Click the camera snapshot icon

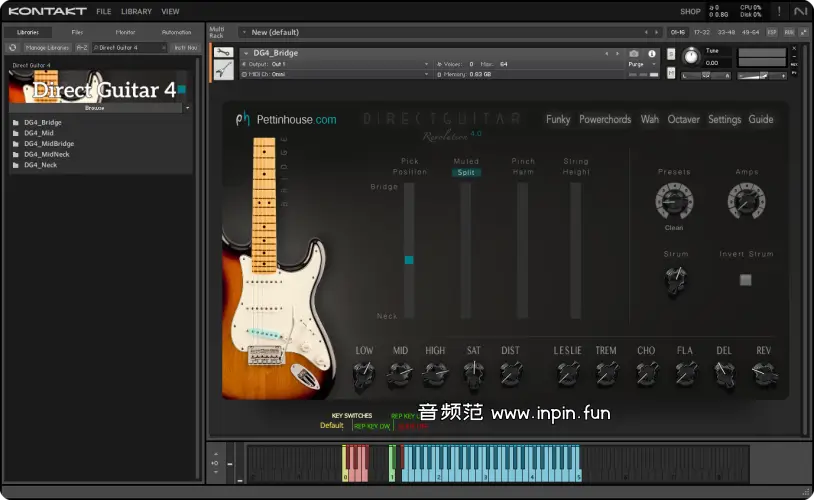click(633, 54)
